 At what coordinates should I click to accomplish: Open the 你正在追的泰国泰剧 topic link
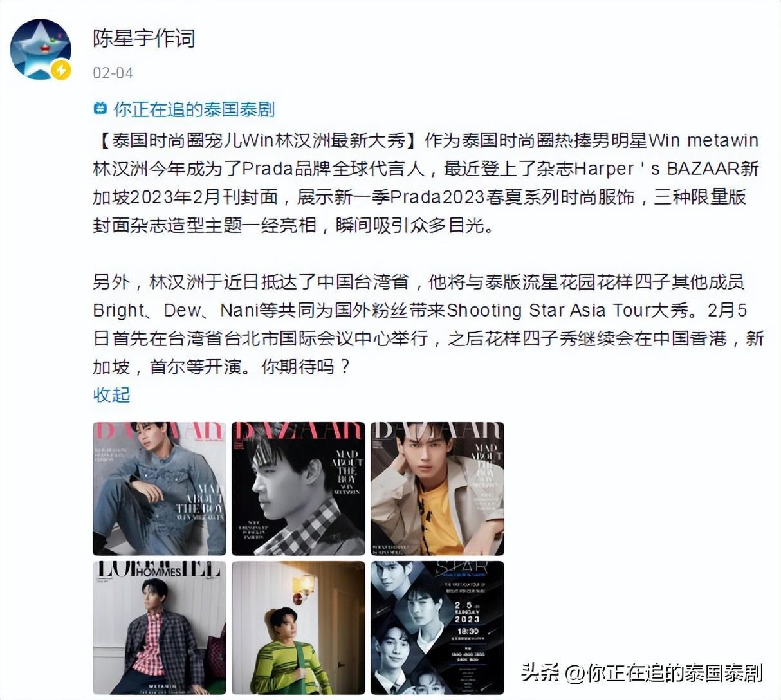tap(194, 109)
